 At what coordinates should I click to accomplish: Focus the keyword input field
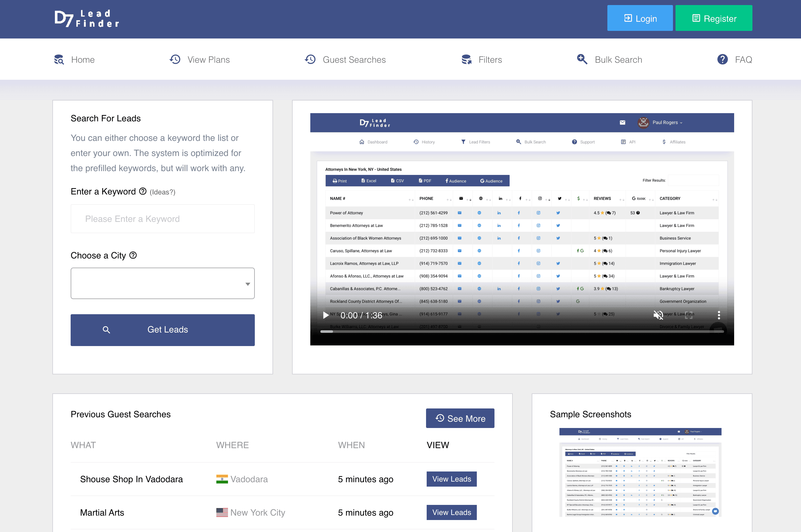click(162, 219)
